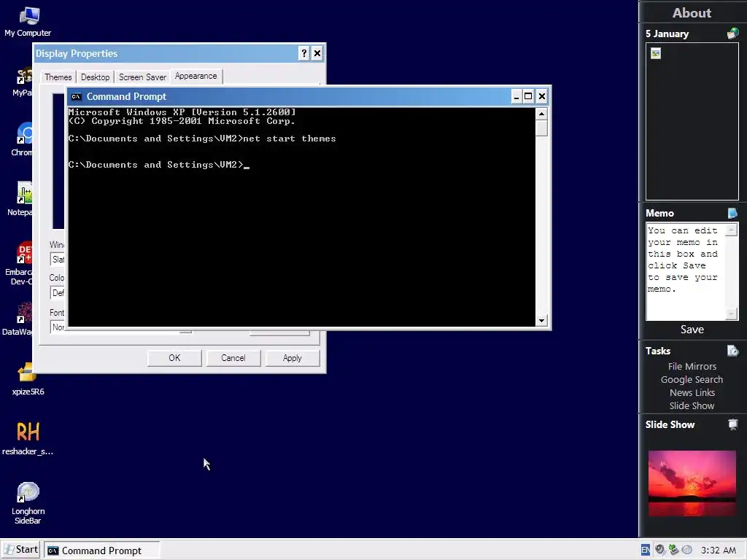The image size is (747, 560).
Task: Open the File Mirrors task link
Action: (692, 366)
